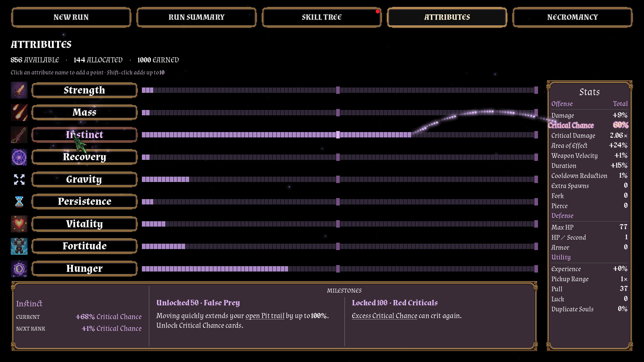Click 'Locked 100 · Red Criticals' milestone
This screenshot has width=644, height=362.
pos(395,303)
